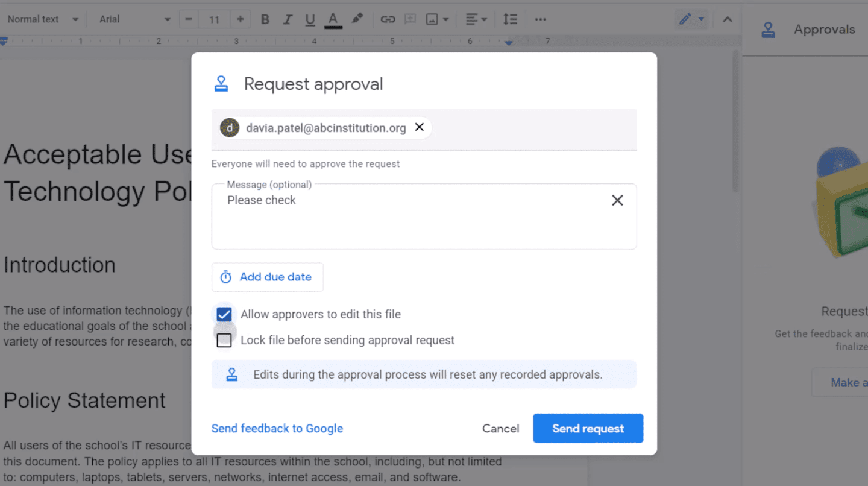Click the davia.patel avatar circle
Image resolution: width=868 pixels, height=486 pixels.
[x=230, y=128]
